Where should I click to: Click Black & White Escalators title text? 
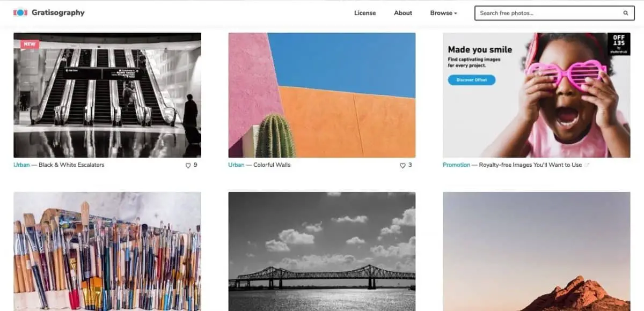coord(71,165)
